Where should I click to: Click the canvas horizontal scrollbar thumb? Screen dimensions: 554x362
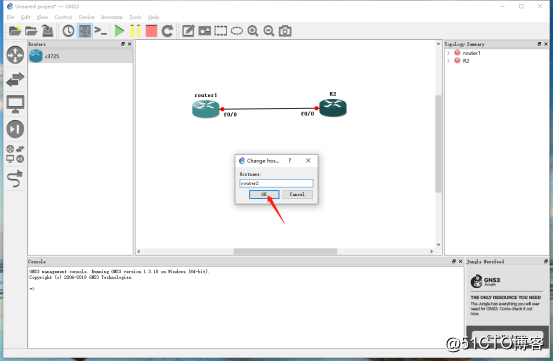(285, 251)
